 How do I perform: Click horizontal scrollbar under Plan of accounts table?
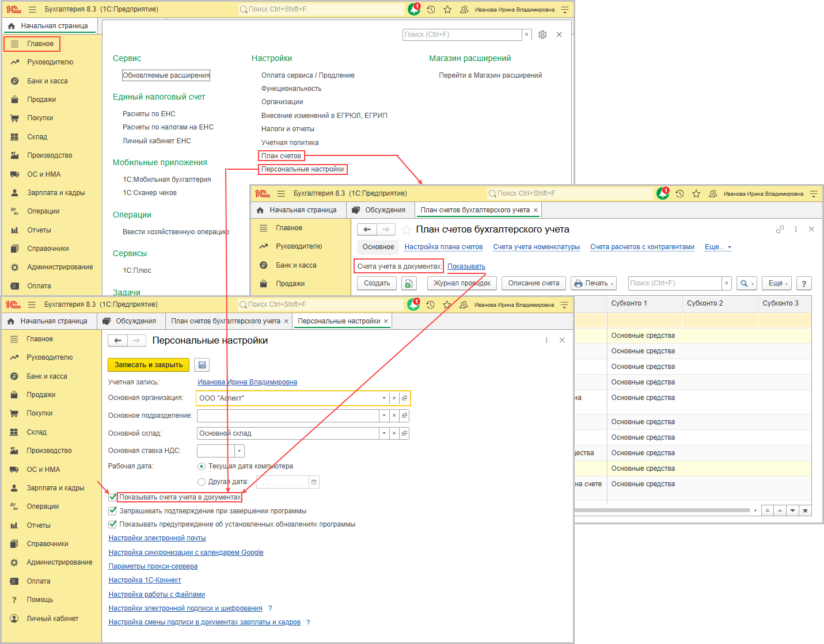(x=662, y=510)
